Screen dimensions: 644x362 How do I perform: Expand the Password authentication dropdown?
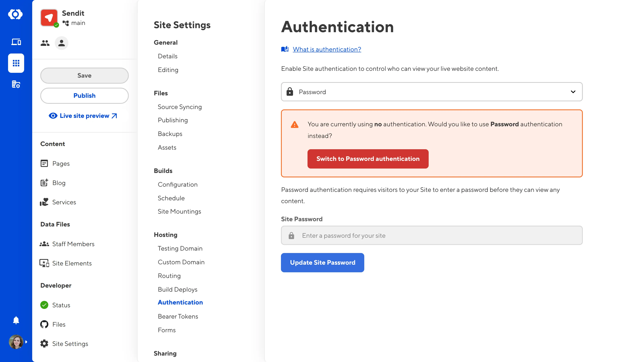coord(572,92)
